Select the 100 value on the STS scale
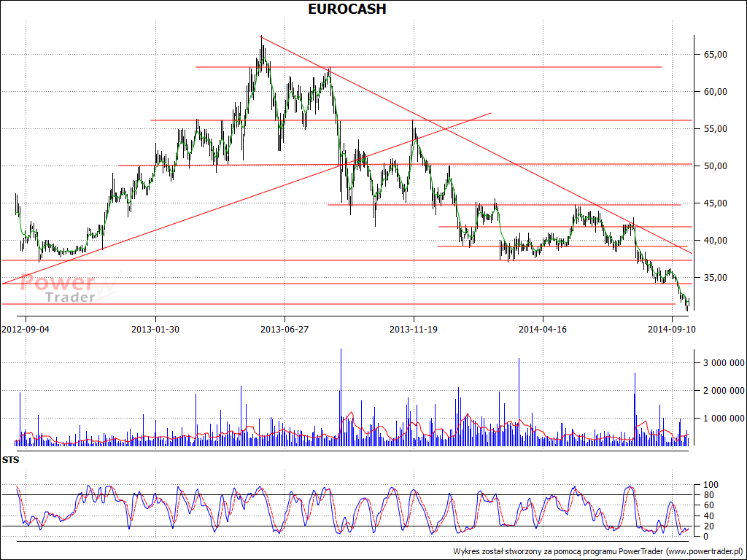This screenshot has height=560, width=747. [711, 485]
